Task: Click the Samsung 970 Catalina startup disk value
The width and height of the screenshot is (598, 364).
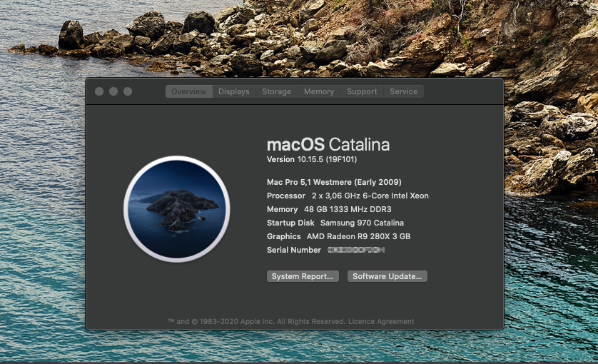Action: click(x=362, y=223)
